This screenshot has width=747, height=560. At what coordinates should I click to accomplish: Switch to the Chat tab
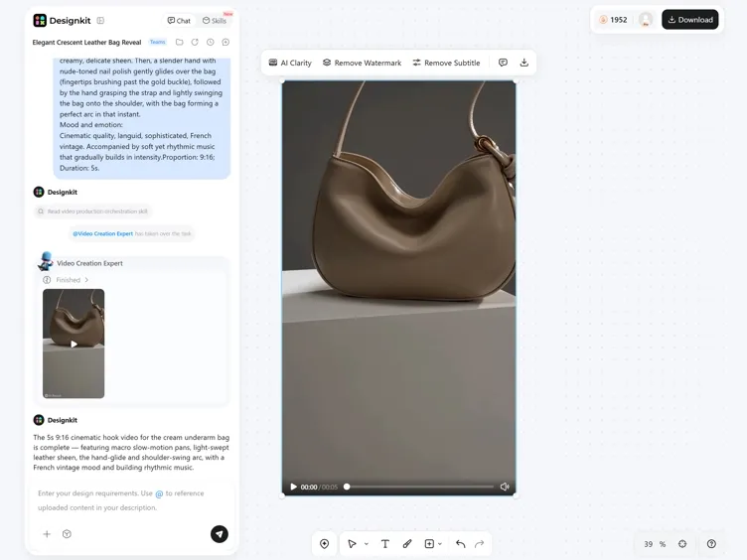tap(179, 21)
